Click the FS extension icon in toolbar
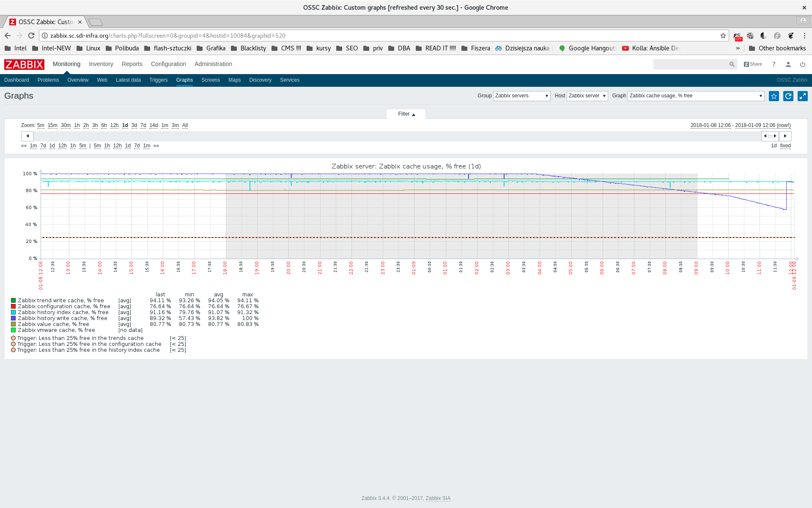This screenshot has height=508, width=812. coord(737,36)
